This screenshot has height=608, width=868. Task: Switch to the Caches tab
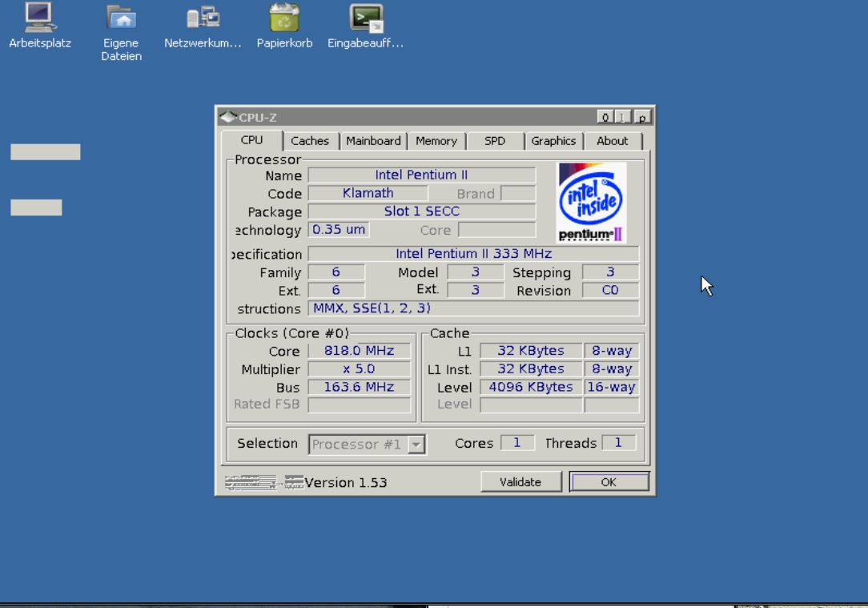click(x=310, y=141)
